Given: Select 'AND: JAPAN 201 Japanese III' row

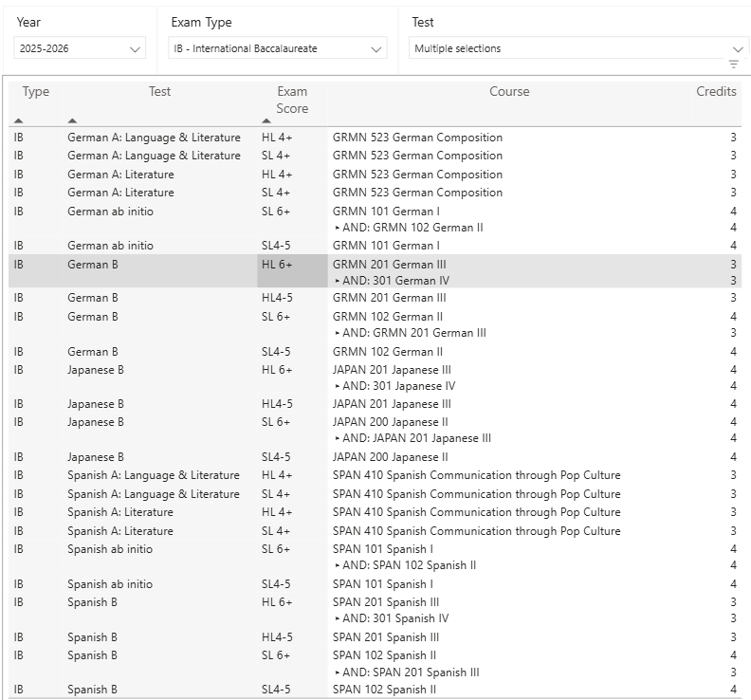Looking at the screenshot, I should tap(412, 438).
